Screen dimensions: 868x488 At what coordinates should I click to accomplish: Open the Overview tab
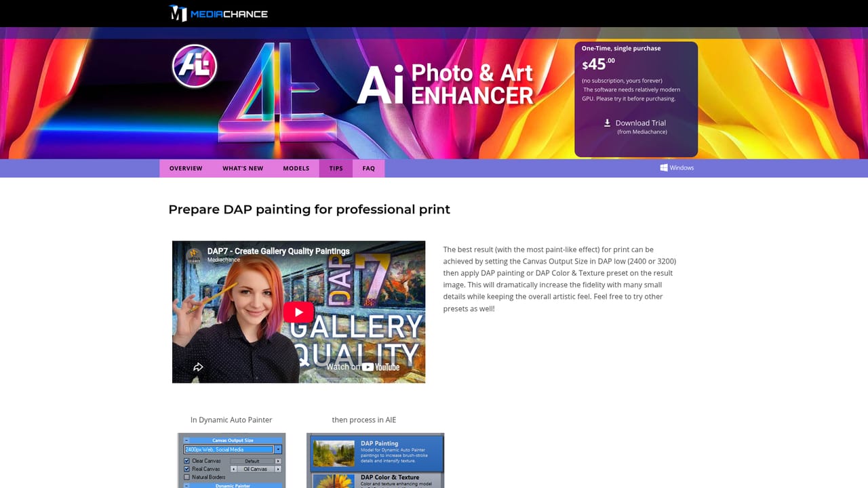[186, 168]
